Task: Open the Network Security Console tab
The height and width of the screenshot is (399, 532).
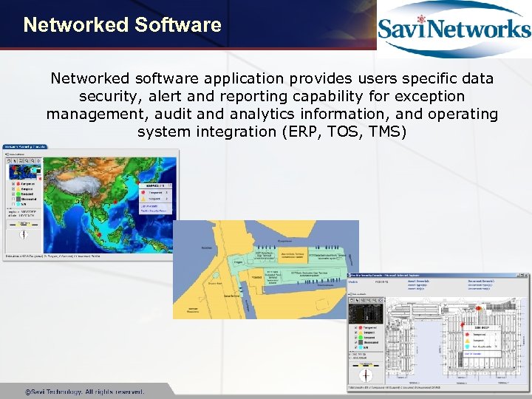Action: tap(25, 146)
